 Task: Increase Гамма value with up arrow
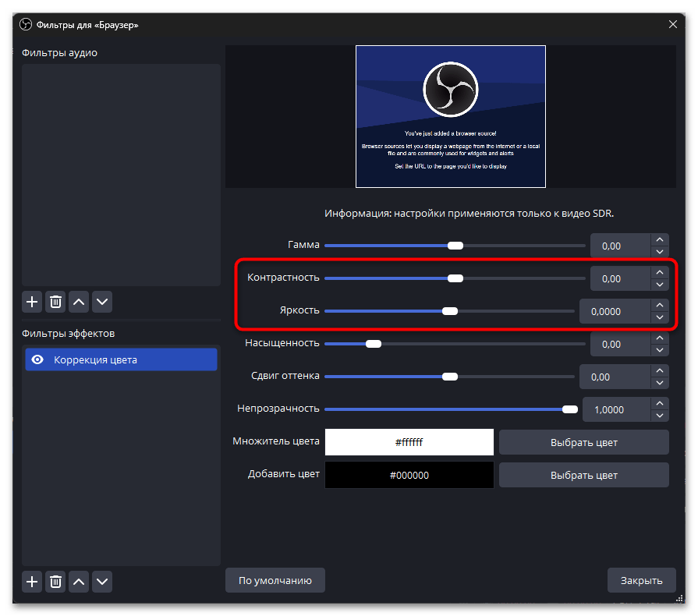click(x=660, y=240)
